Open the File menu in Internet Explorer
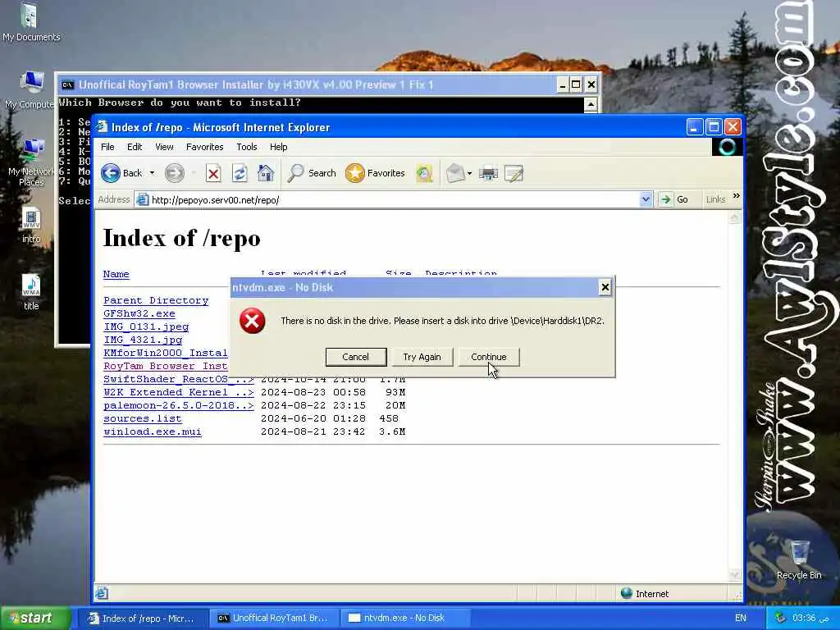The height and width of the screenshot is (630, 840). pos(107,147)
